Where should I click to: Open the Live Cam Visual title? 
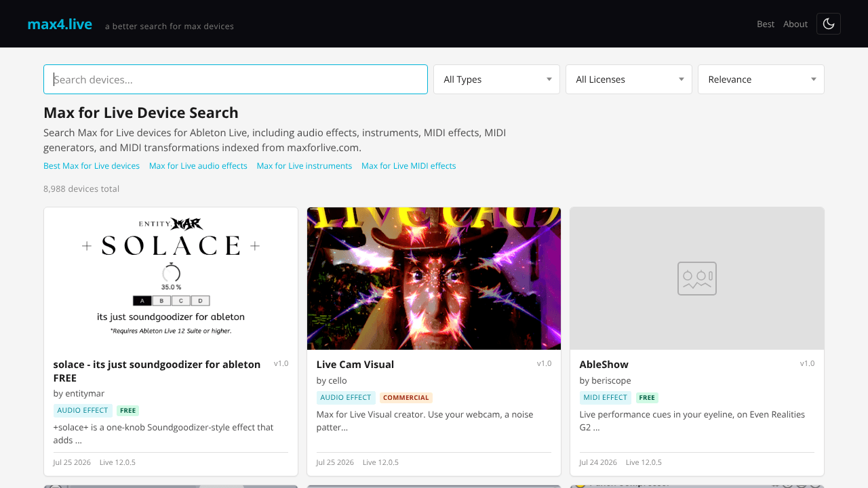click(355, 365)
